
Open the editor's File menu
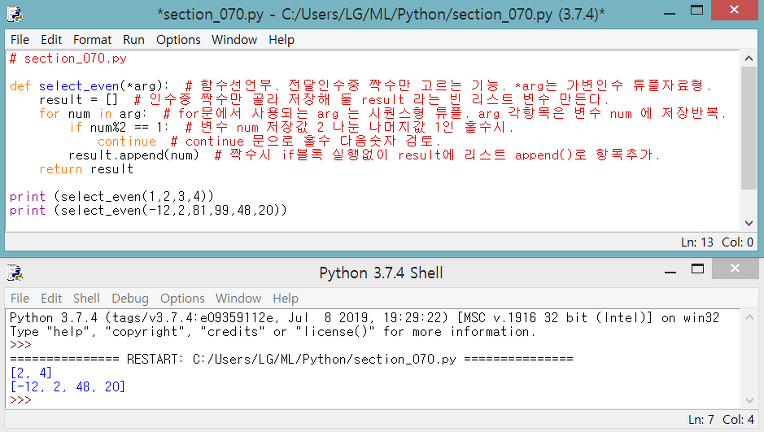(x=20, y=40)
